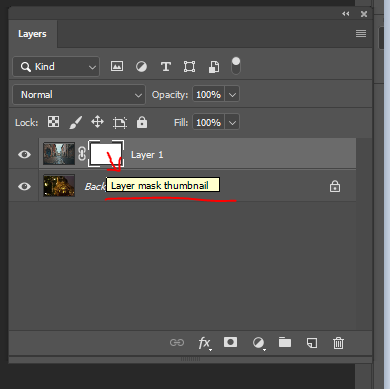The height and width of the screenshot is (389, 390).
Task: Lock position move icon
Action: pyautogui.click(x=97, y=122)
